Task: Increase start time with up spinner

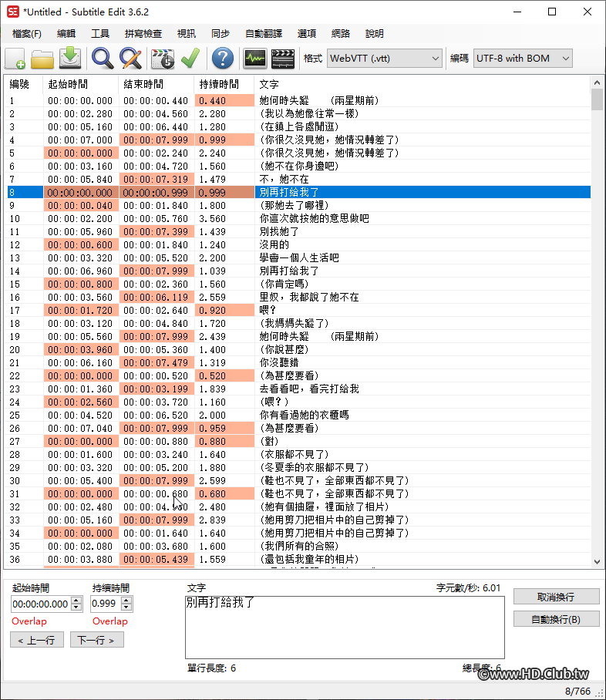Action: point(77,600)
